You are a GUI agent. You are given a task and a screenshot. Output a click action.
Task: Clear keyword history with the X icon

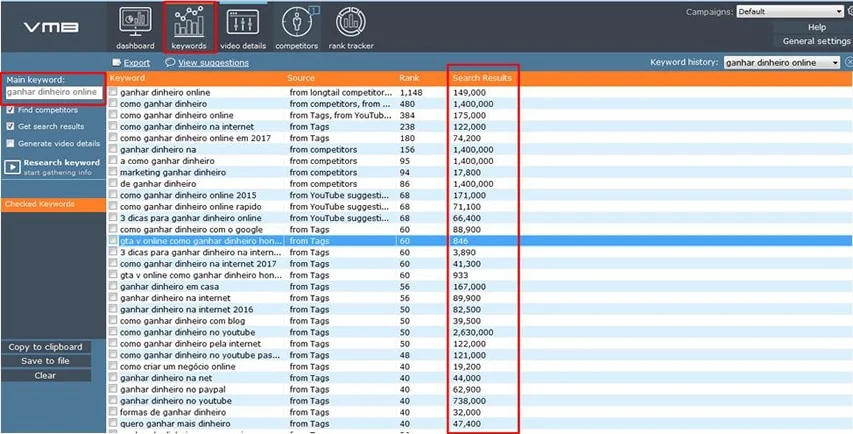tap(848, 63)
